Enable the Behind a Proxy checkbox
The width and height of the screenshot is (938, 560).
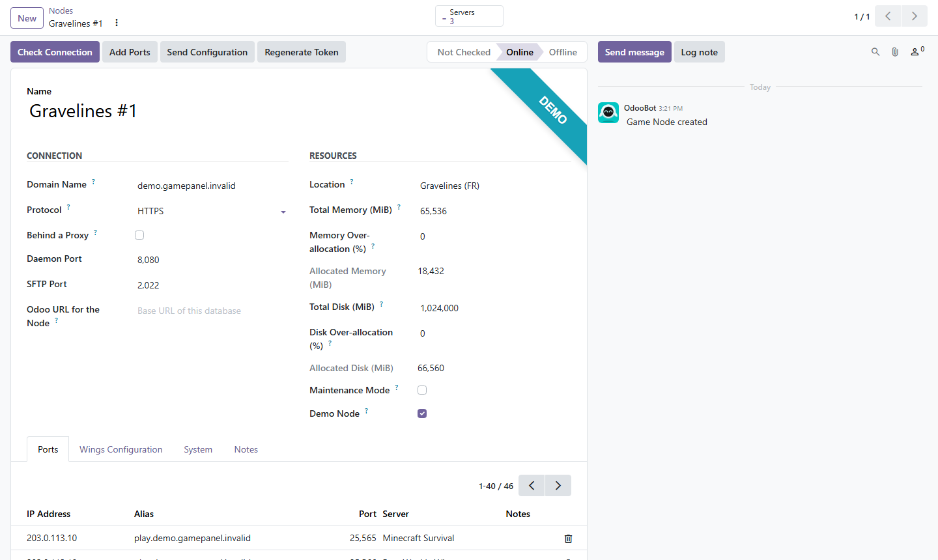tap(139, 235)
